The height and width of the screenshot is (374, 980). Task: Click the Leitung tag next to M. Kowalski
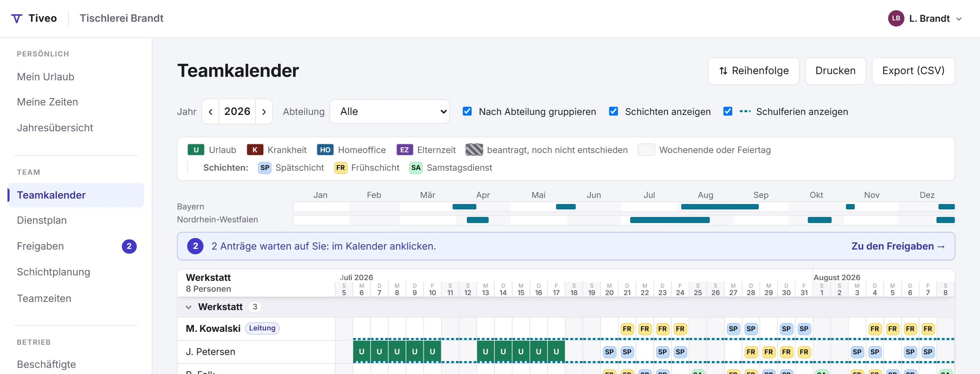point(262,328)
